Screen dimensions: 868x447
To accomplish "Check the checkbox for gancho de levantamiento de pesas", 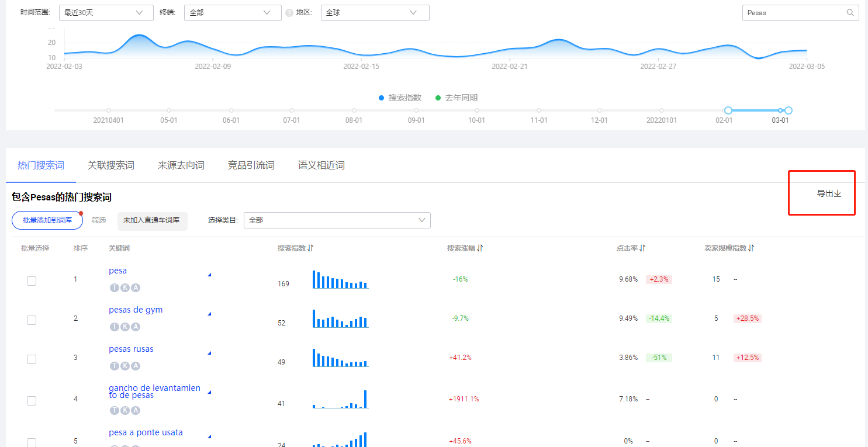I will coord(32,400).
